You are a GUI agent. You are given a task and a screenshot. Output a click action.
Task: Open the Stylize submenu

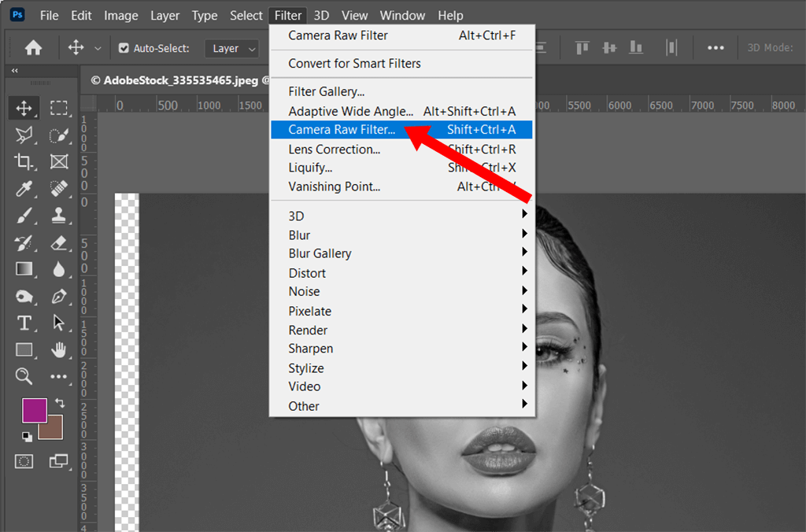[402, 368]
